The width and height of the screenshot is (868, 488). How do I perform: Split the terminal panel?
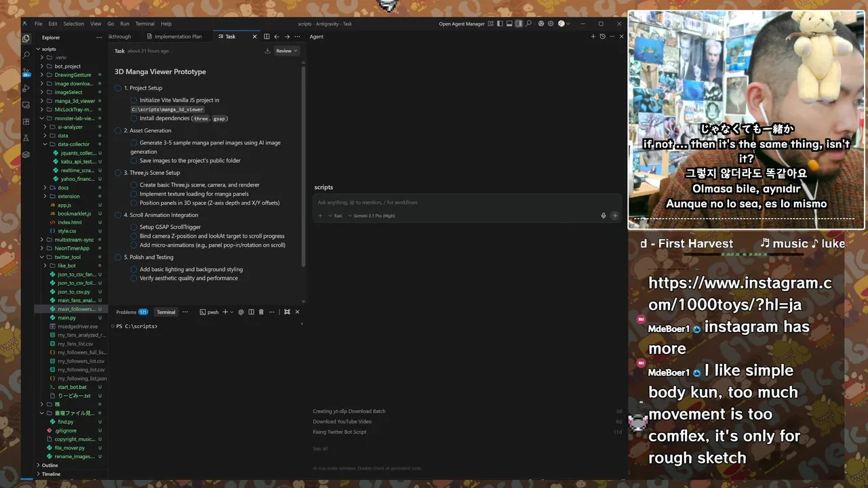pyautogui.click(x=252, y=312)
